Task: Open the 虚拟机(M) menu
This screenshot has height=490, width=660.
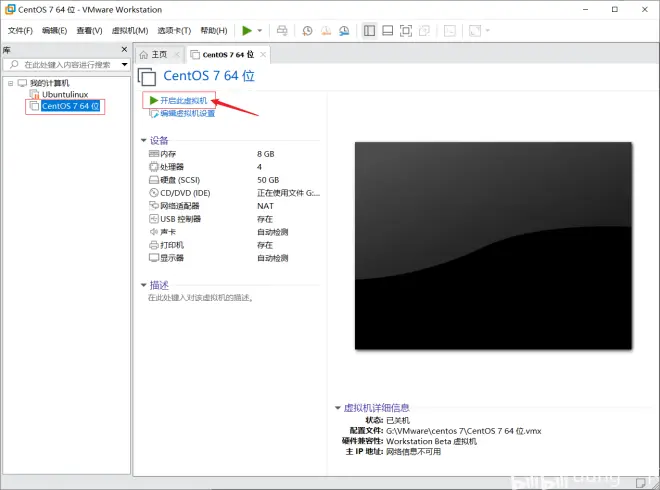Action: pos(130,30)
